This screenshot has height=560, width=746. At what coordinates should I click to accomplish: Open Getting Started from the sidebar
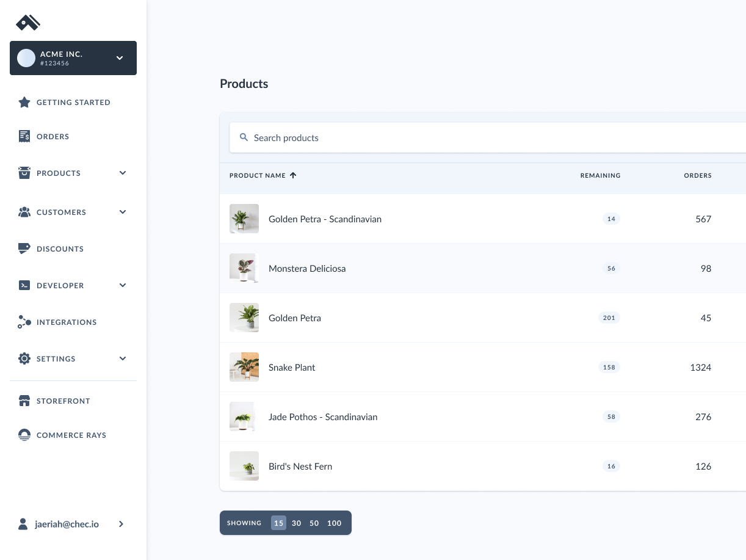73,102
